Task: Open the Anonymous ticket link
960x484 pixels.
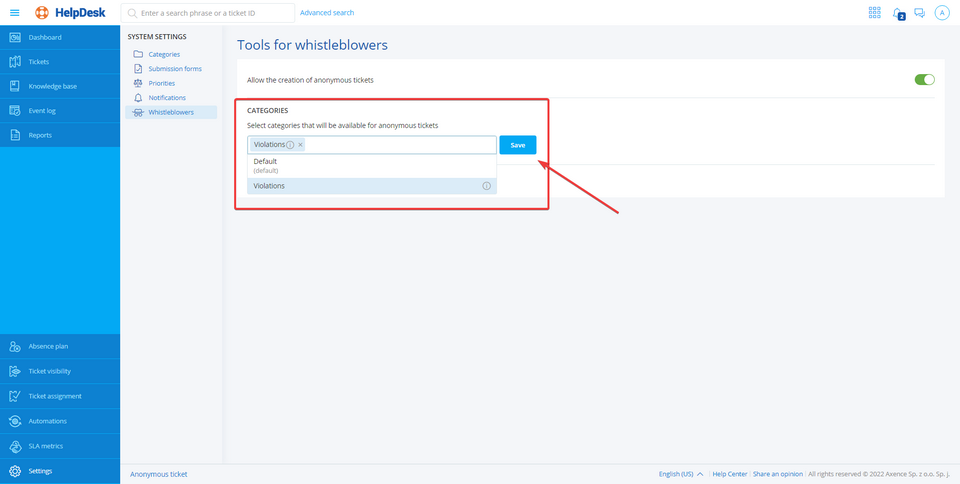Action: pos(158,474)
